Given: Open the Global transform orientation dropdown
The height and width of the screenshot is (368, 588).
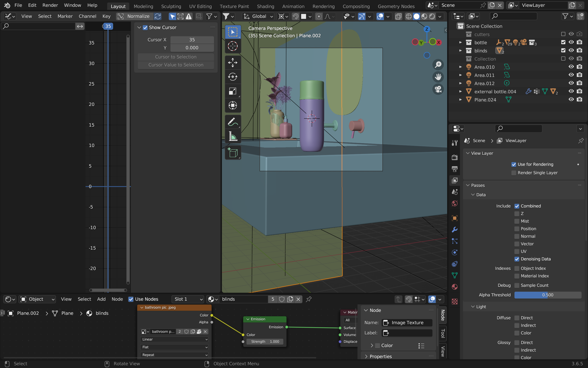Looking at the screenshot, I should [259, 16].
